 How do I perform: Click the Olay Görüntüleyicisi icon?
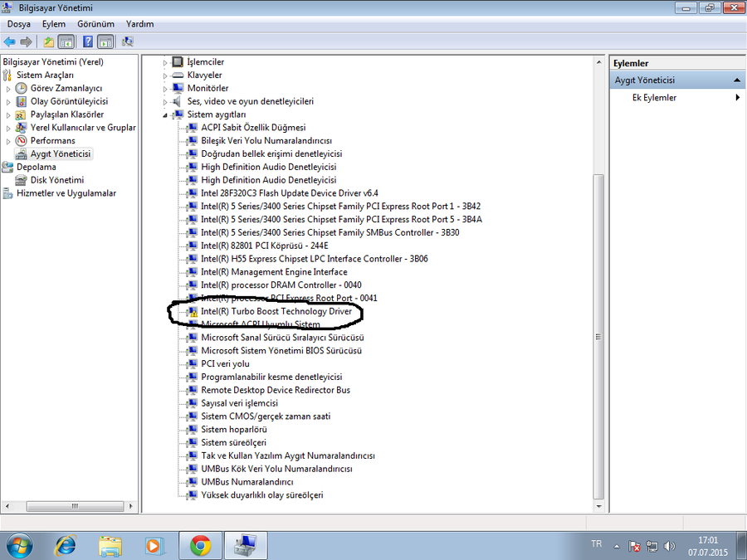click(x=21, y=101)
